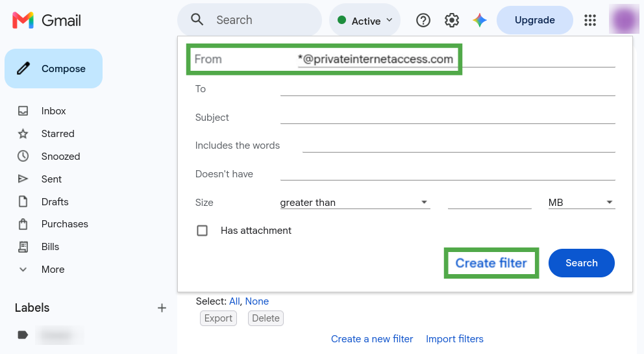
Task: Click the Inbox tray icon
Action: point(23,111)
